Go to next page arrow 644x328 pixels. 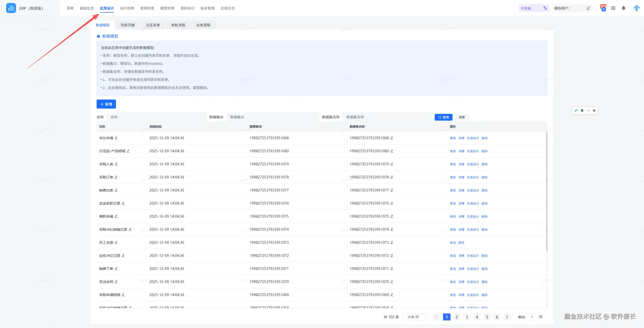tap(507, 317)
